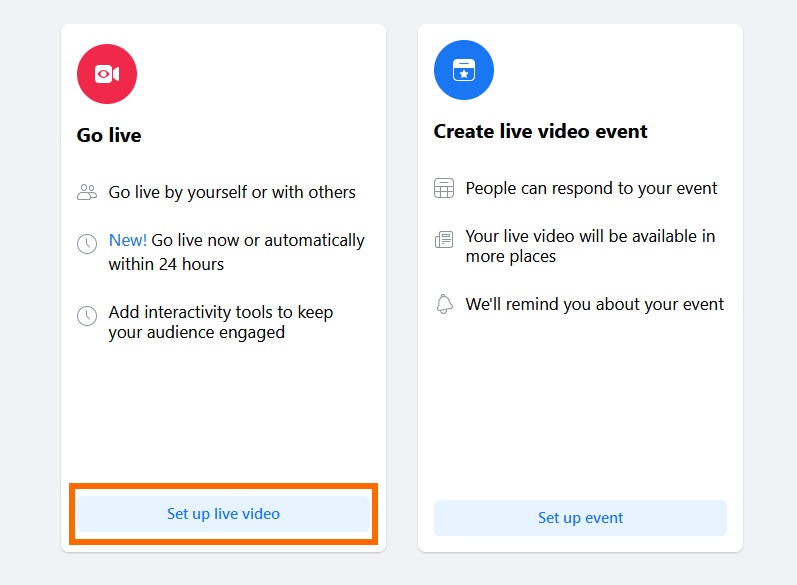Viewport: 797px width, 585px height.
Task: Click the blue live video event calendar icon
Action: pos(463,70)
